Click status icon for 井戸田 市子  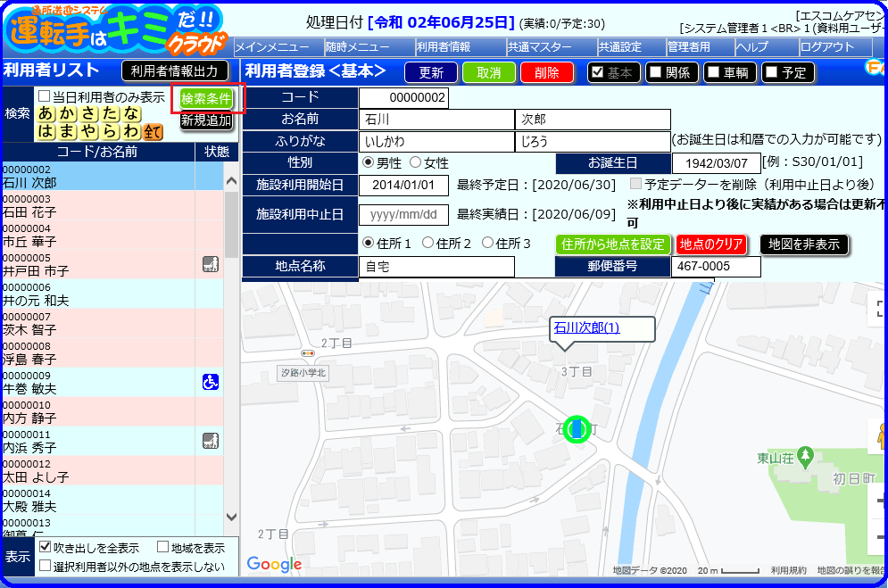point(210,264)
